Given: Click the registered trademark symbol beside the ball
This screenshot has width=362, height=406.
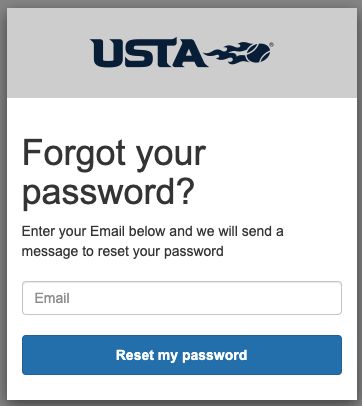Looking at the screenshot, I should (272, 44).
